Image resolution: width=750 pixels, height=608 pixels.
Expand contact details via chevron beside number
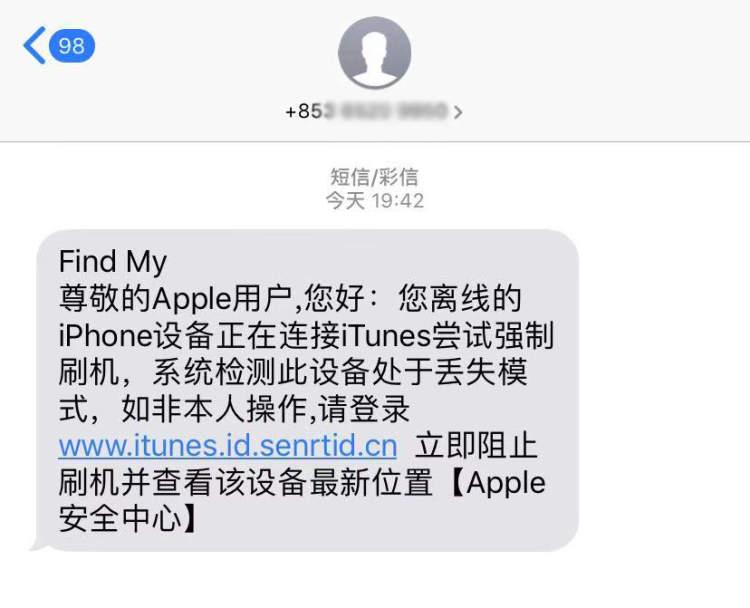point(458,112)
